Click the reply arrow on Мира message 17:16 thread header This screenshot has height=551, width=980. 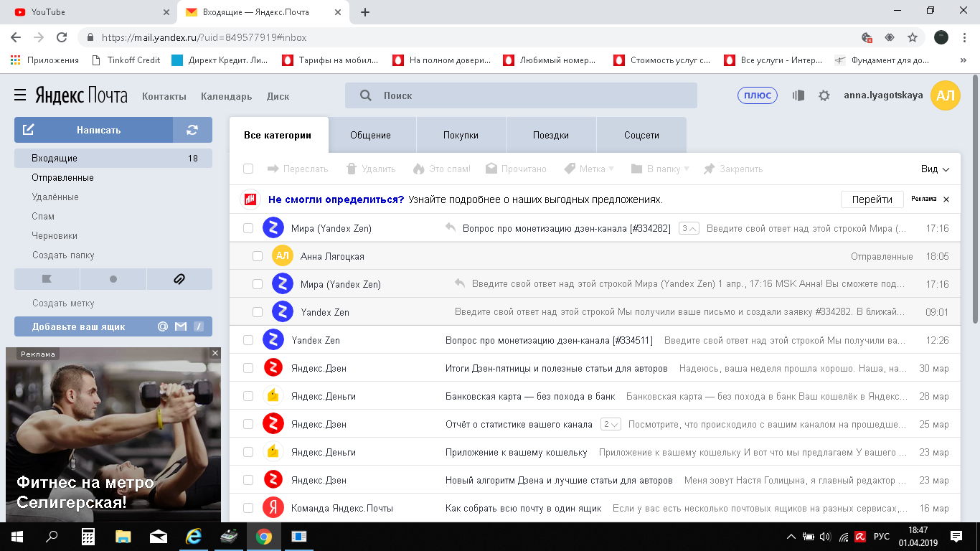[451, 227]
